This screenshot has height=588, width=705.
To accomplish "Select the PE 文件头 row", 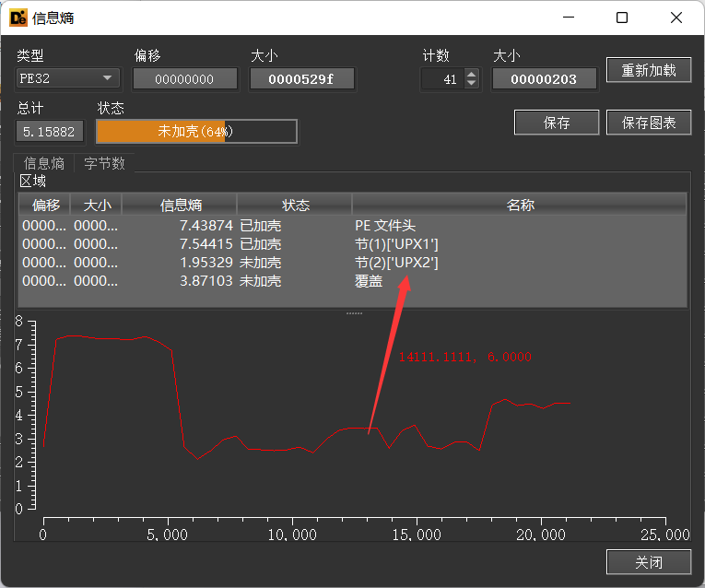I will 352,225.
